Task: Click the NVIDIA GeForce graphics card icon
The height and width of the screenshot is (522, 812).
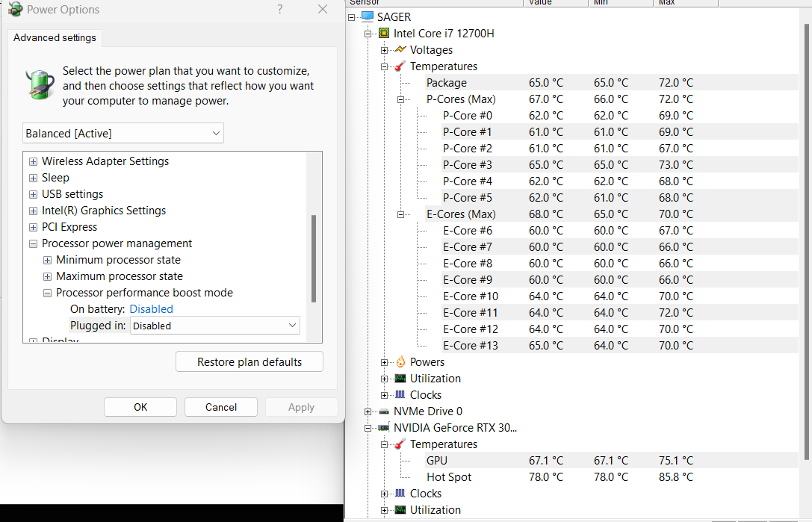Action: pos(384,428)
